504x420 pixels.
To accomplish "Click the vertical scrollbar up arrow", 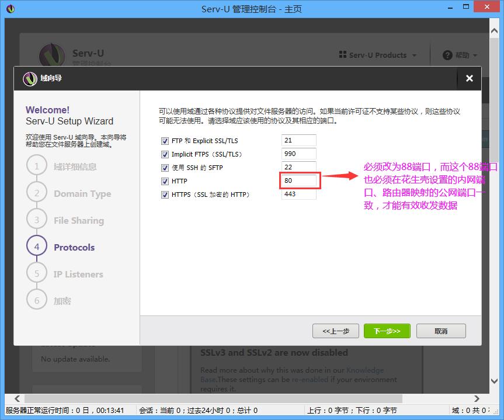I will click(x=494, y=31).
